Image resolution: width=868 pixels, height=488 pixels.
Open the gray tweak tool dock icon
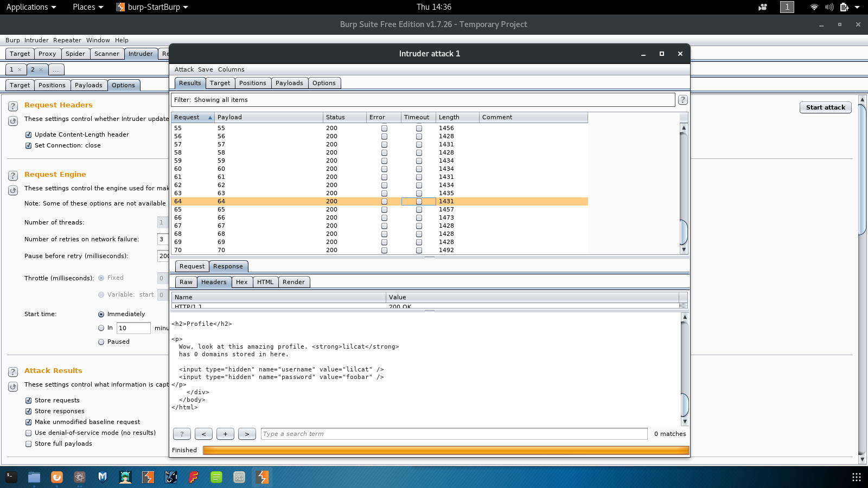coord(239,477)
